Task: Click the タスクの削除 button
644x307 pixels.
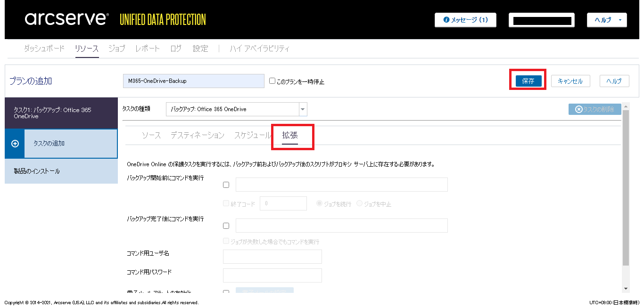Action: pos(594,109)
